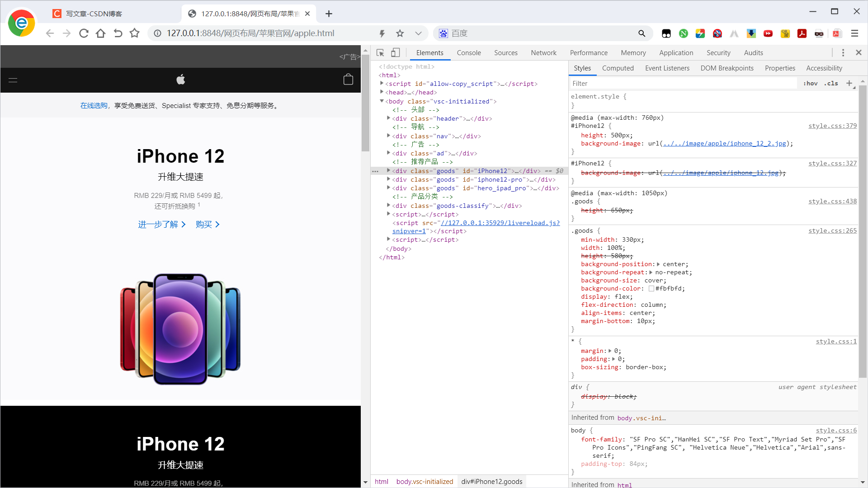This screenshot has height=488, width=868.
Task: Bookmark page with address bar star
Action: pos(400,33)
